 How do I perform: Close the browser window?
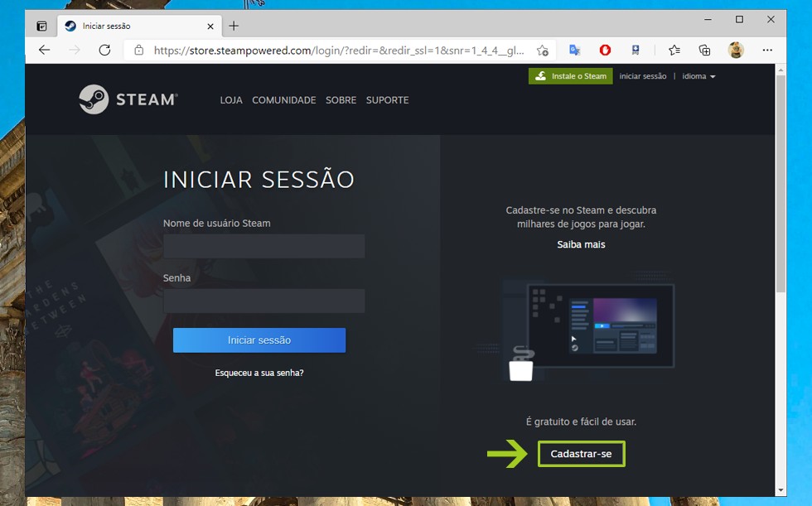coord(771,19)
